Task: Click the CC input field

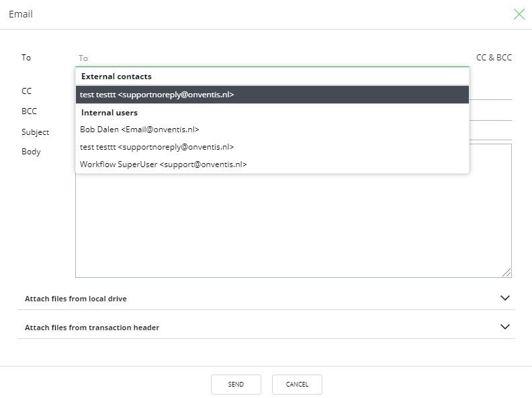Action: (x=490, y=91)
